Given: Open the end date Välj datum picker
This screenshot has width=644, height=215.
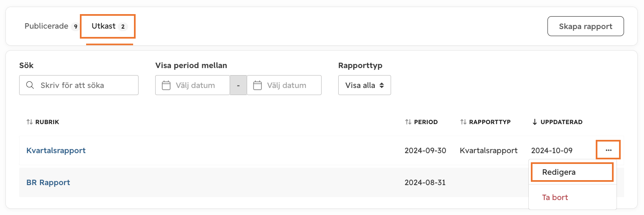Looking at the screenshot, I should coord(284,85).
